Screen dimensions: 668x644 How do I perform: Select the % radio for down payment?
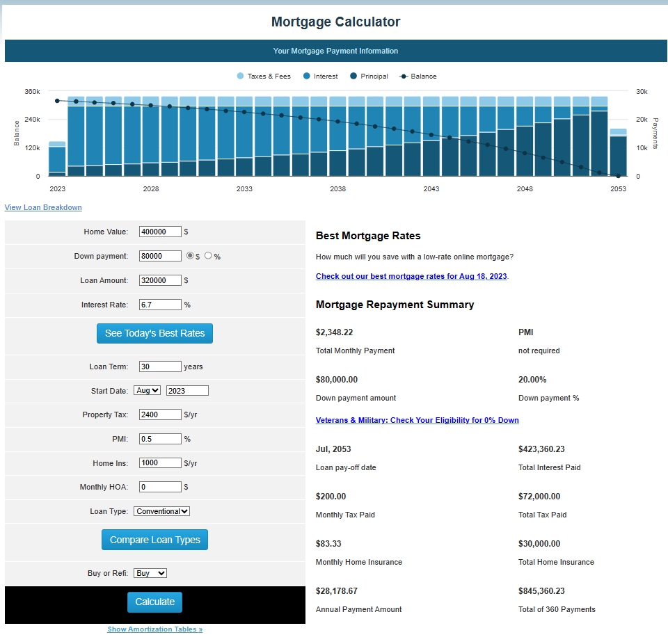click(x=208, y=255)
